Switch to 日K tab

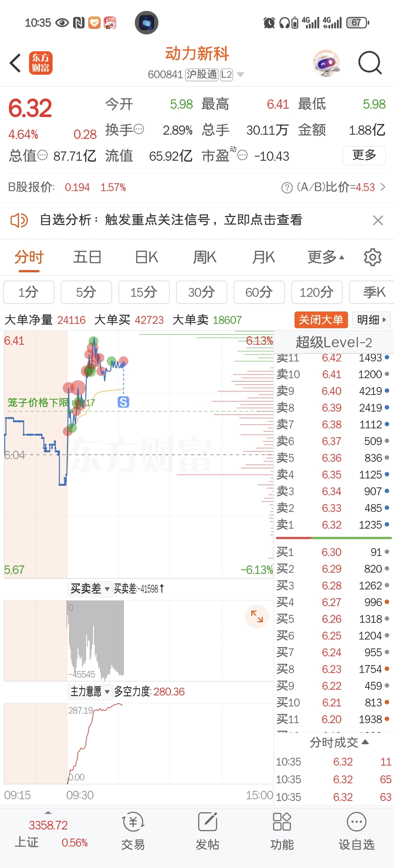tap(146, 258)
